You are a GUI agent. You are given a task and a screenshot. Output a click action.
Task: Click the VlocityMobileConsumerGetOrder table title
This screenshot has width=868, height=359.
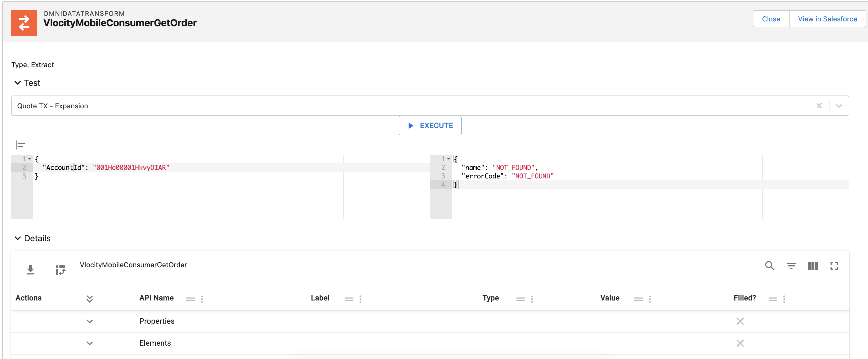[x=133, y=265]
